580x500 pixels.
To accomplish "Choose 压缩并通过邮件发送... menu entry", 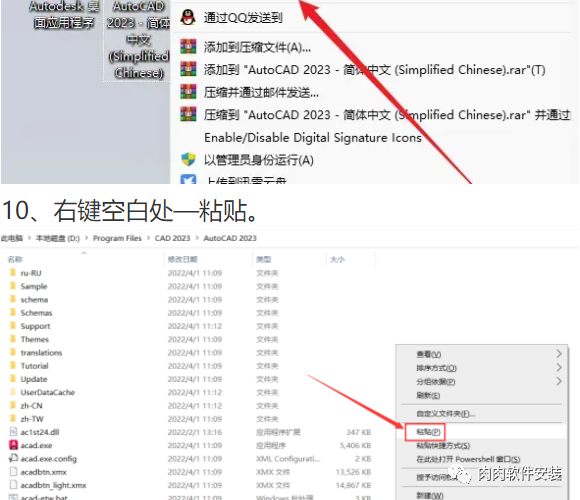I will (261, 92).
